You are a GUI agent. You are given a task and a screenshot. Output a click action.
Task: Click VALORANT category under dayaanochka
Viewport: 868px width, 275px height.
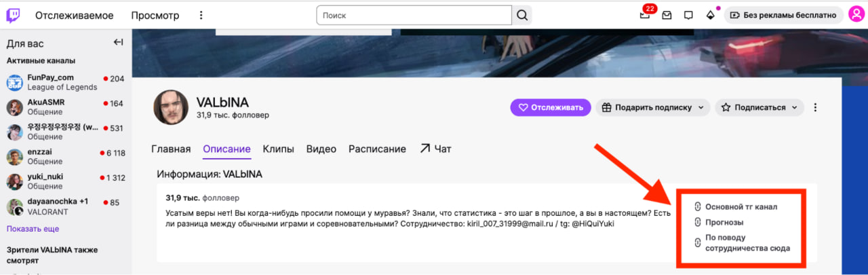click(x=47, y=211)
